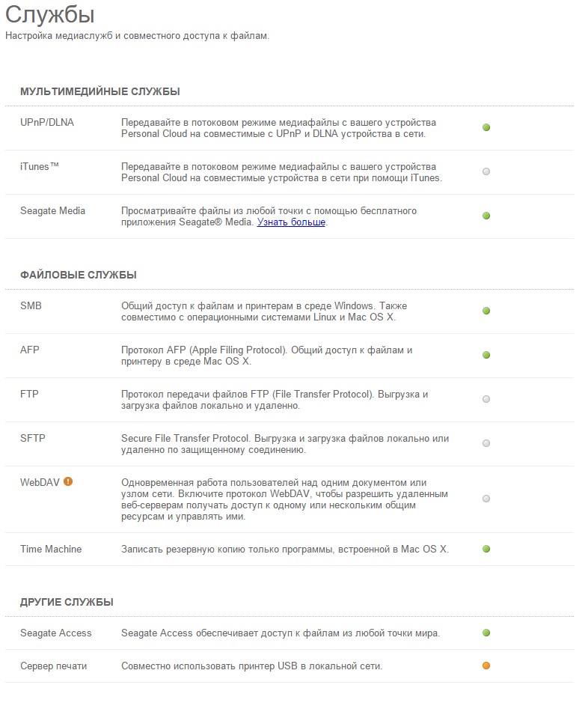Image resolution: width=588 pixels, height=703 pixels.
Task: Select the Time Machine service name
Action: coord(51,550)
